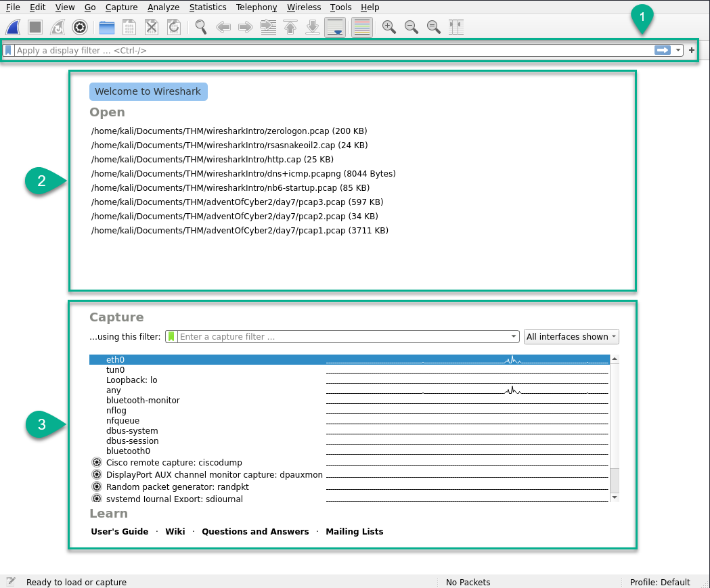Expand display filter history dropdown arrow
710x588 pixels.
678,50
